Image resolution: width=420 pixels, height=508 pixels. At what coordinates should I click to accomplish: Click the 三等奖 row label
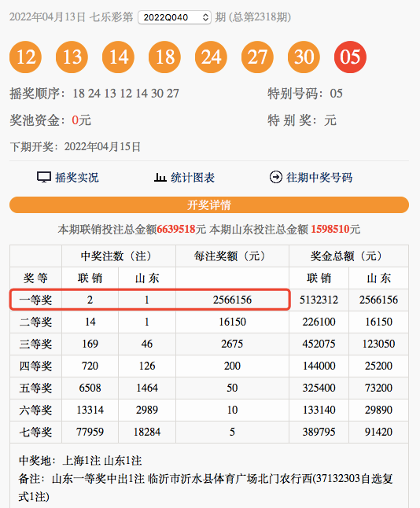(x=35, y=344)
